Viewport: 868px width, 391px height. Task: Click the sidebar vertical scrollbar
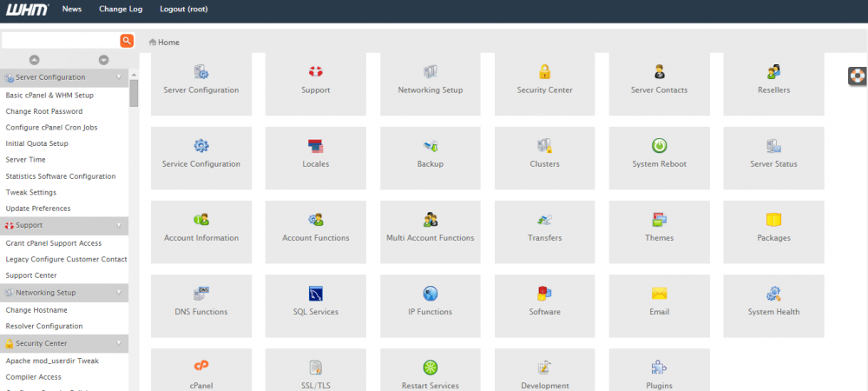(134, 91)
